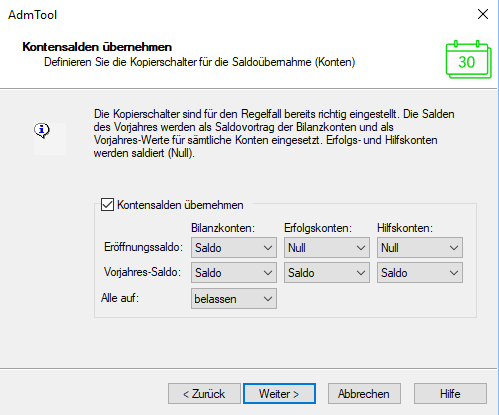
Task: Uncheck Kontensalden übernehmen checkbox
Action: (x=107, y=205)
